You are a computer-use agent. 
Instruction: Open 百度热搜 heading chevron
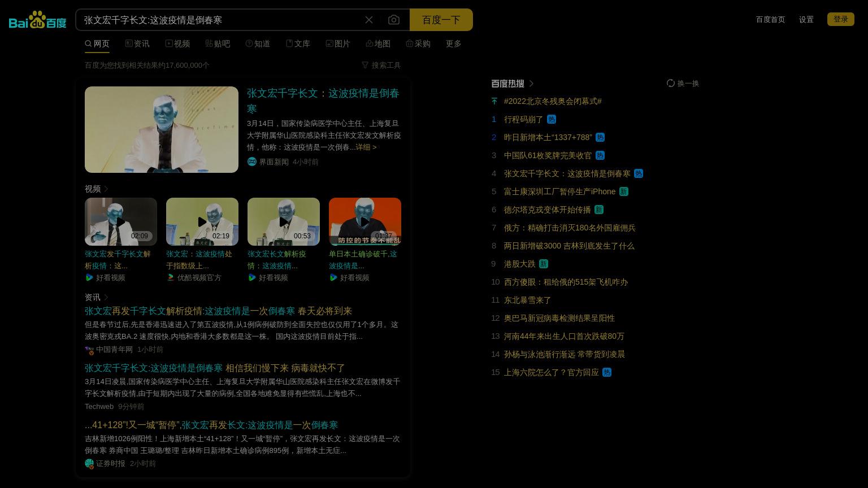tap(531, 84)
